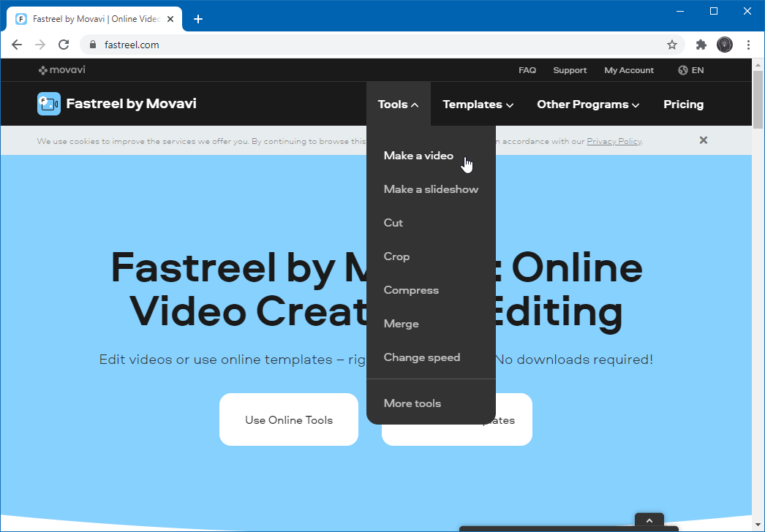
Task: Go to My Account
Action: [x=629, y=70]
